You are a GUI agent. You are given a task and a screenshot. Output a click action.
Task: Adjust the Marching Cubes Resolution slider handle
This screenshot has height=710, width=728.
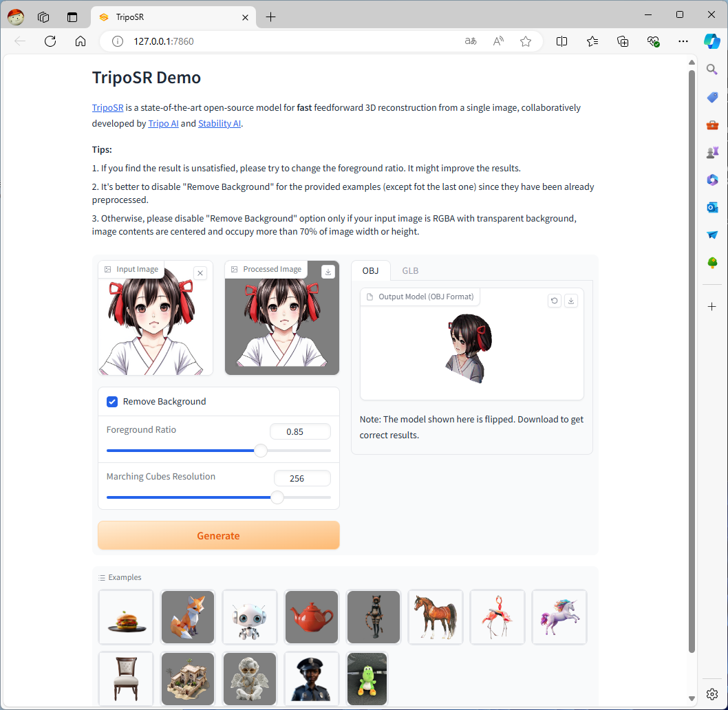tap(277, 497)
